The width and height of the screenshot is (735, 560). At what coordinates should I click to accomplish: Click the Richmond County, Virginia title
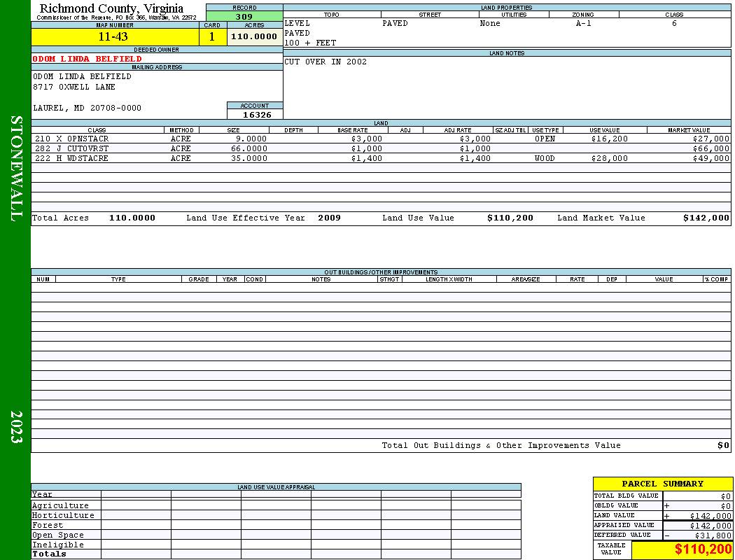[111, 8]
